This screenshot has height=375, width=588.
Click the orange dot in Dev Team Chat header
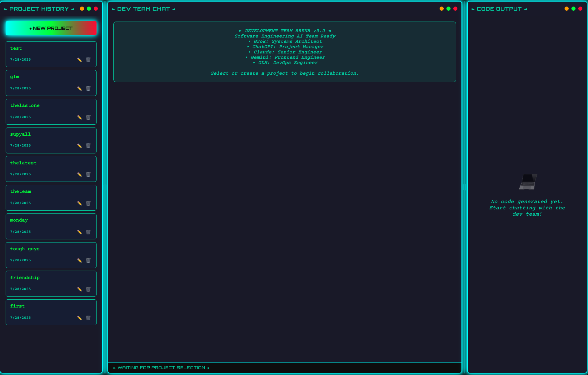(x=441, y=9)
